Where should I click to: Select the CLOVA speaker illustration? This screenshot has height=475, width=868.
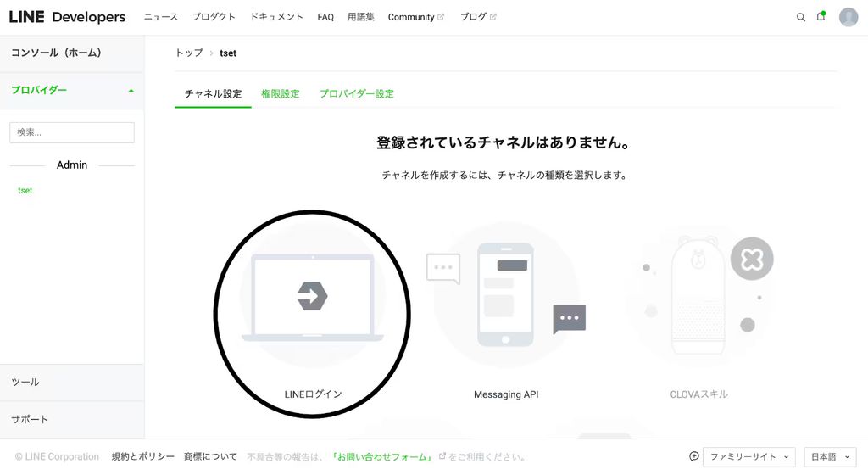[698, 295]
